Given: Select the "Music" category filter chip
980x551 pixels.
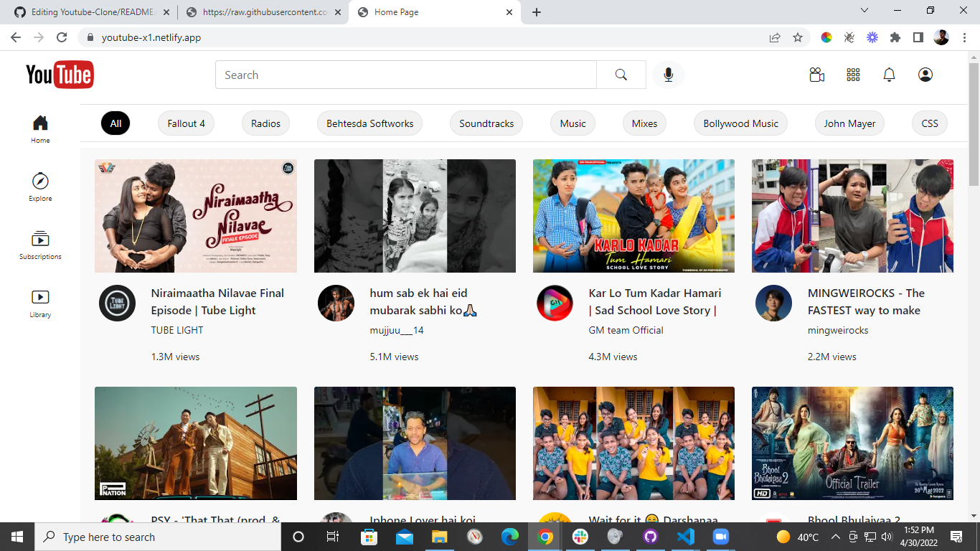Looking at the screenshot, I should click(572, 123).
